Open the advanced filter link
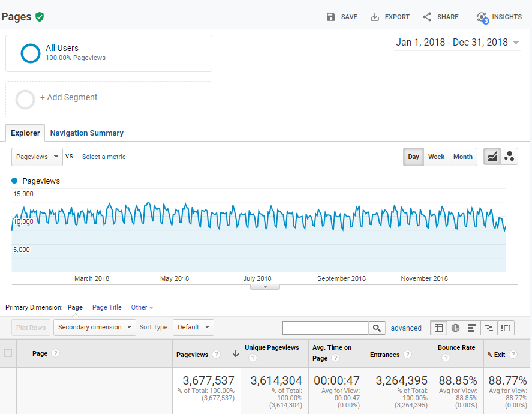532x414 pixels. (406, 328)
